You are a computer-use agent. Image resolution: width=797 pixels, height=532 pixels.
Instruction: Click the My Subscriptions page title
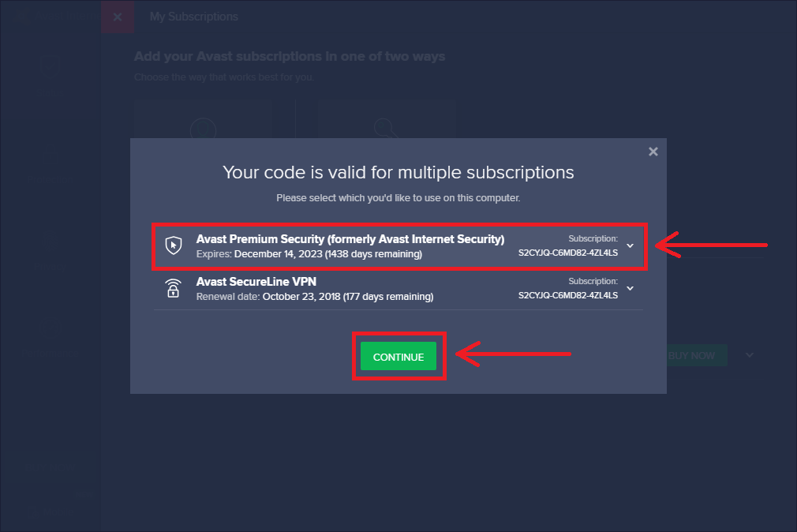point(193,17)
